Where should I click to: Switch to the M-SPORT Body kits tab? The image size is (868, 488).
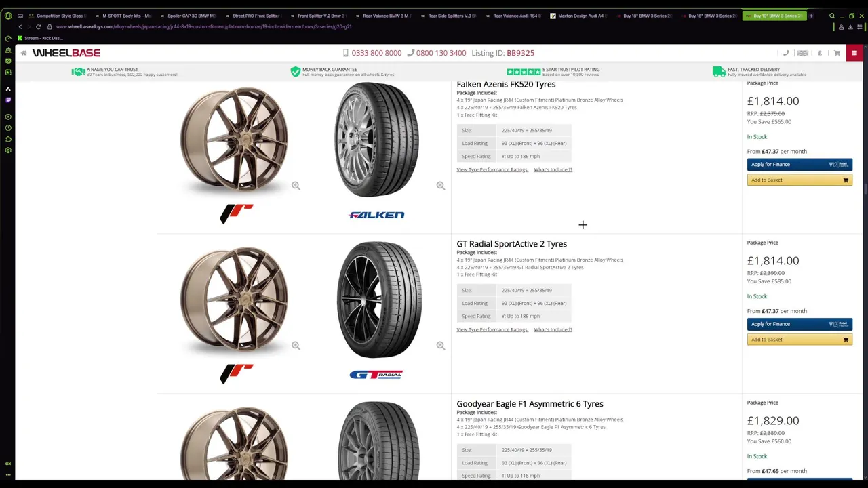(124, 16)
